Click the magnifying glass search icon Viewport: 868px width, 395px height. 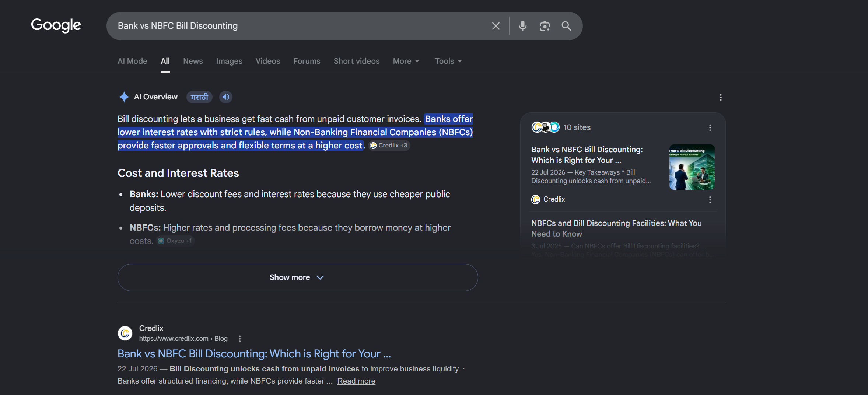coord(566,26)
